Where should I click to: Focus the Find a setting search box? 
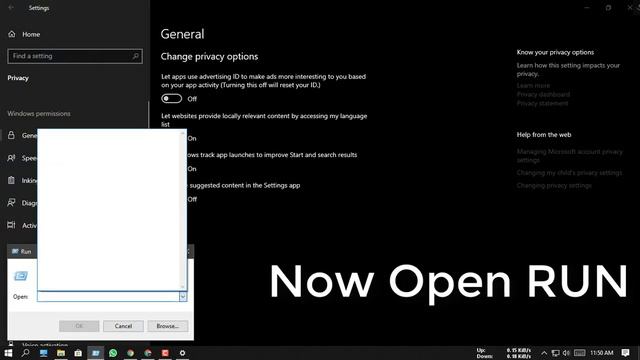point(75,56)
